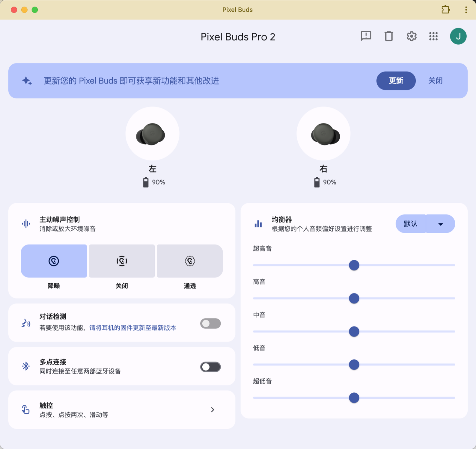Open settings with the gear icon
This screenshot has height=449, width=476.
[411, 36]
